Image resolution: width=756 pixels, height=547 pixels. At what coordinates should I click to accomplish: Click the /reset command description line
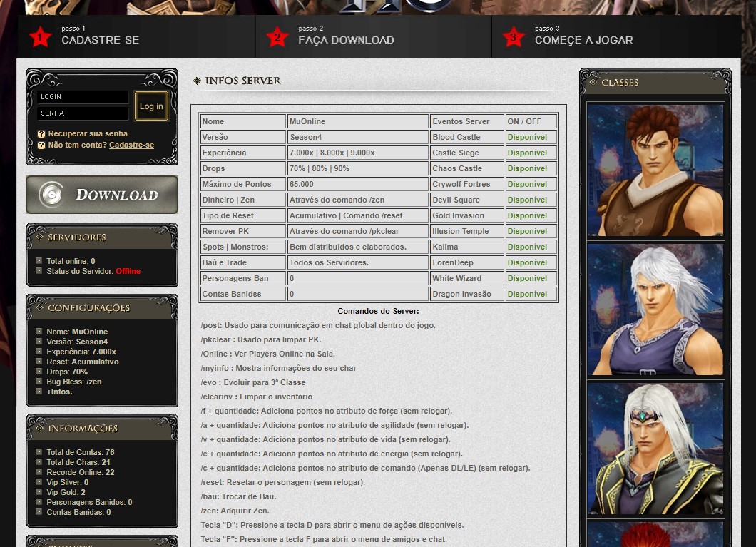[283, 482]
